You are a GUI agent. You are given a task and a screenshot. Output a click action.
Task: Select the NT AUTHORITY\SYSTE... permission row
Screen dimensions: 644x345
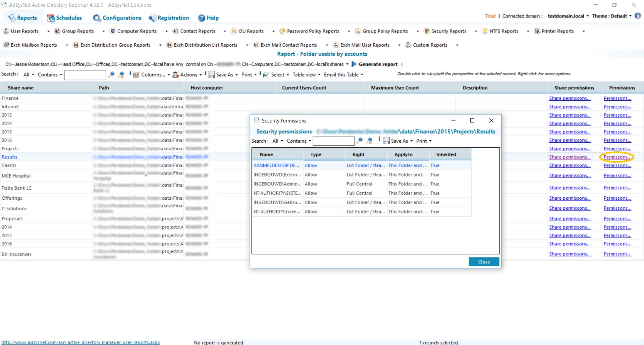[x=362, y=193]
